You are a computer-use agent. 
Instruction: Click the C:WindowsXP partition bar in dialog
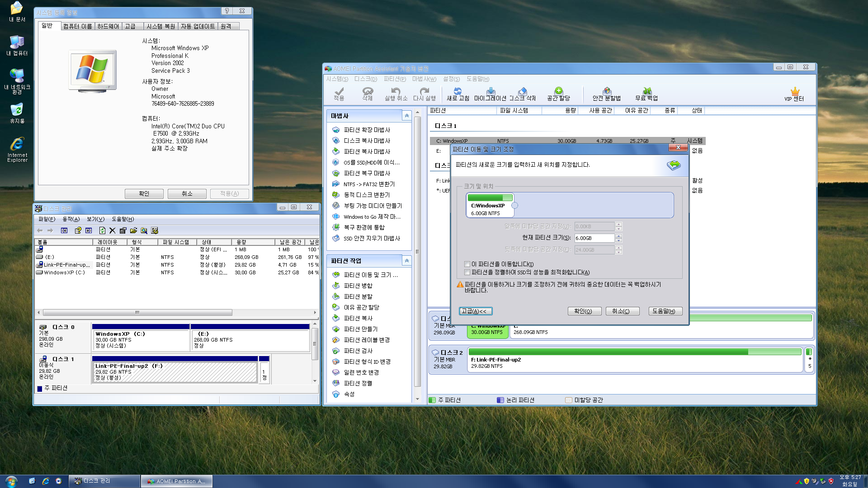click(490, 206)
